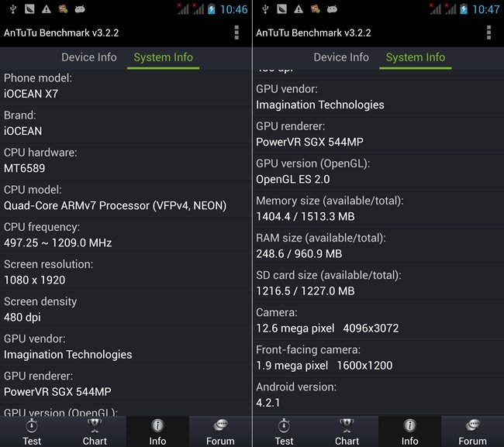Switch to Device Info tab on left screen

[x=89, y=57]
